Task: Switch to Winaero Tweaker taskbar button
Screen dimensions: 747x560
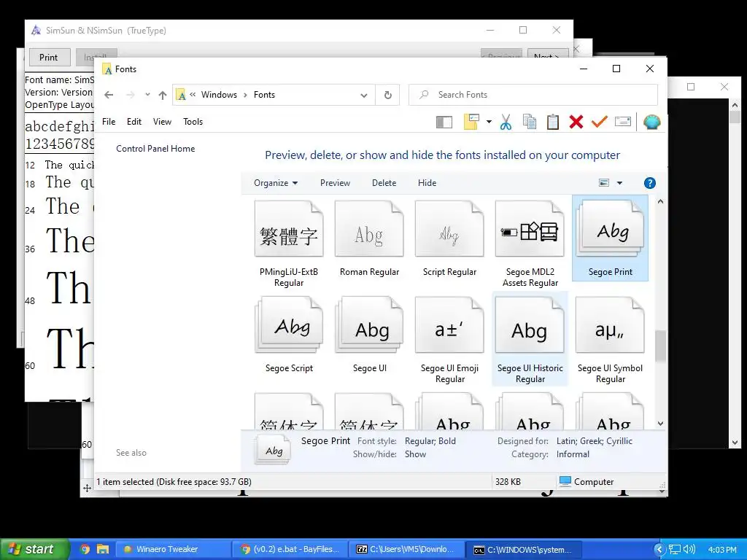Action: click(x=174, y=549)
